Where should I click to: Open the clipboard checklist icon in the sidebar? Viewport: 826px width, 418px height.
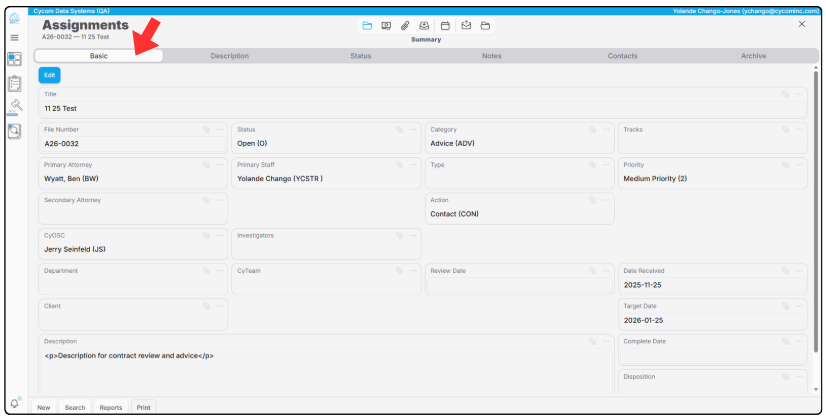[14, 83]
